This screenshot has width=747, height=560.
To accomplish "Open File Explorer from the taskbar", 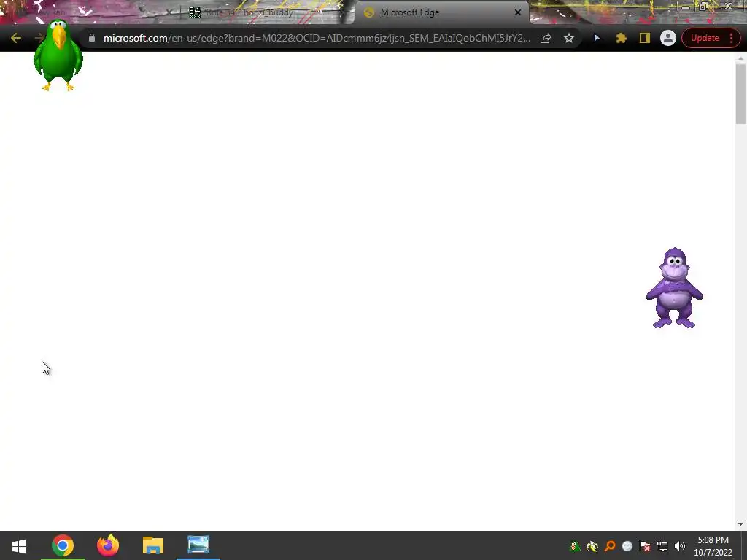I will point(153,545).
